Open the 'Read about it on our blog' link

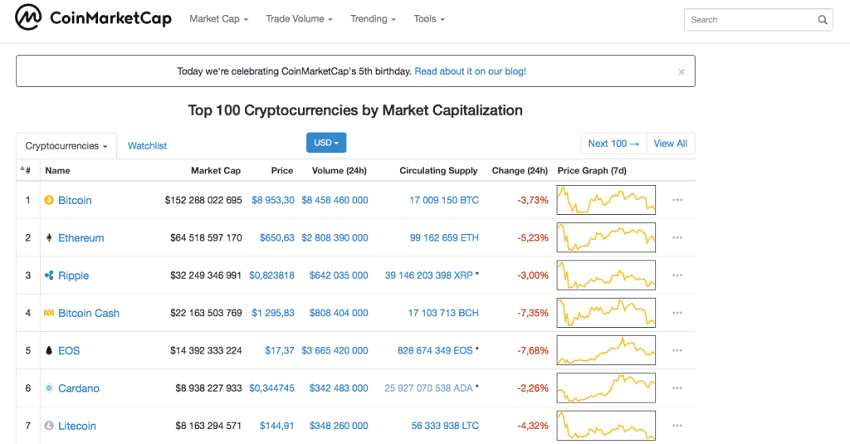tap(470, 72)
